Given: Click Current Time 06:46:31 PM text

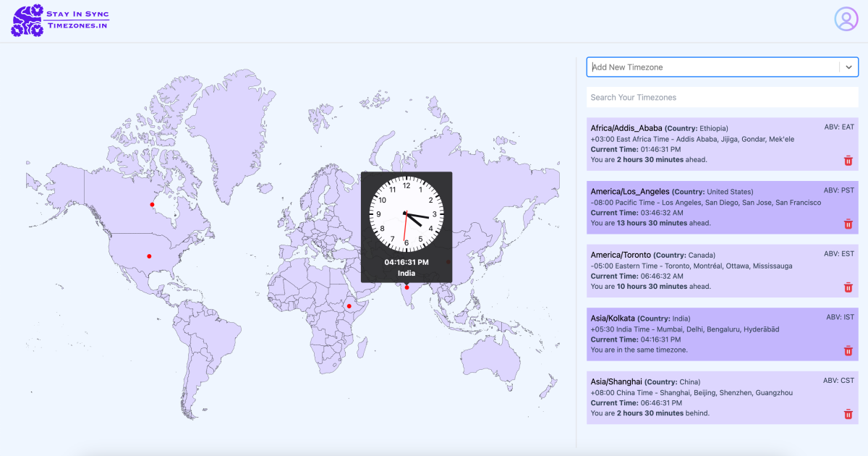Looking at the screenshot, I should (636, 402).
